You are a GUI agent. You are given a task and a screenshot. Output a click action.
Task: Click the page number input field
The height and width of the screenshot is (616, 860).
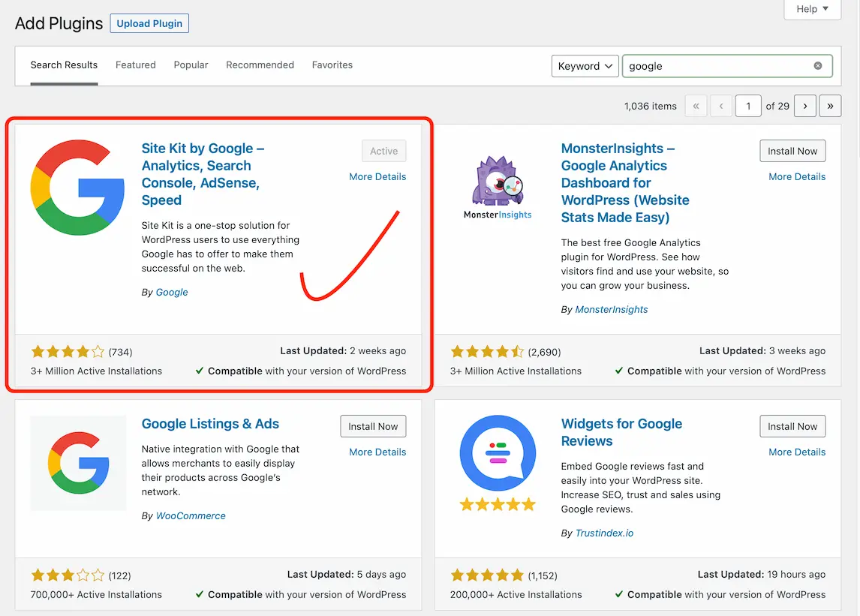point(748,106)
